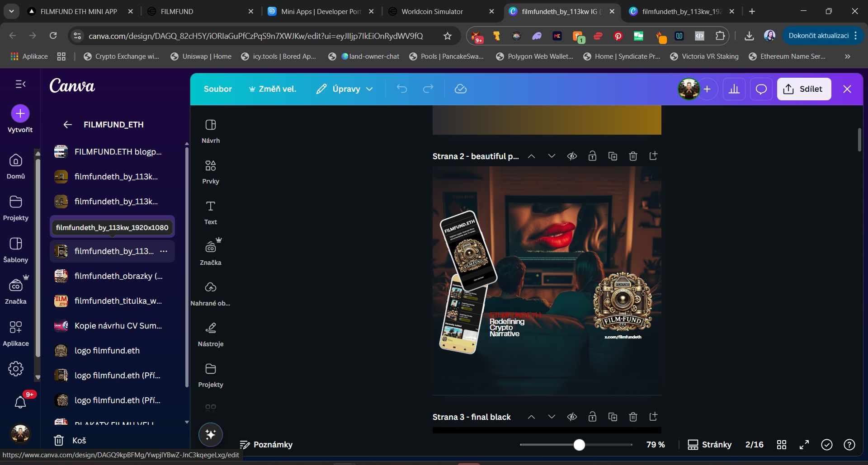
Task: Open Aplikace apps section
Action: click(16, 333)
